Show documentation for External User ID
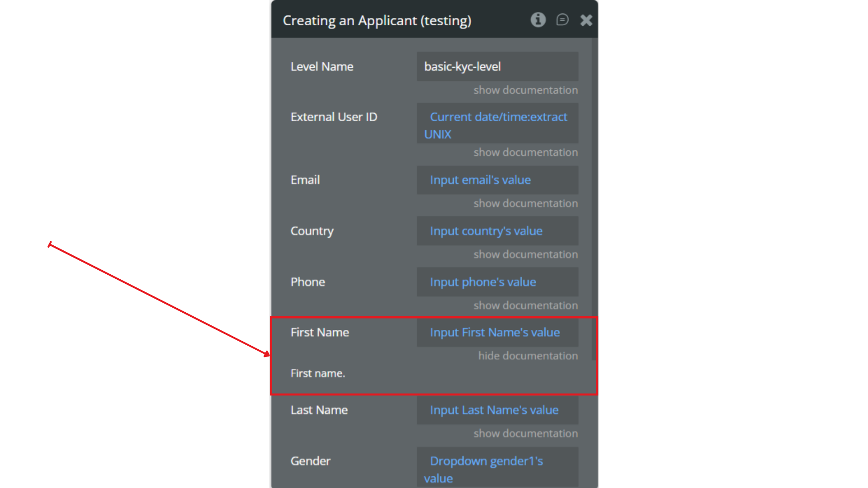Screen dimensions: 868x488 525,153
